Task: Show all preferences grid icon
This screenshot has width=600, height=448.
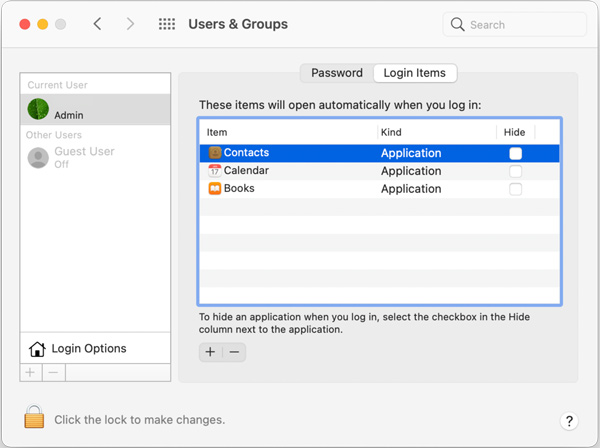Action: (x=167, y=24)
